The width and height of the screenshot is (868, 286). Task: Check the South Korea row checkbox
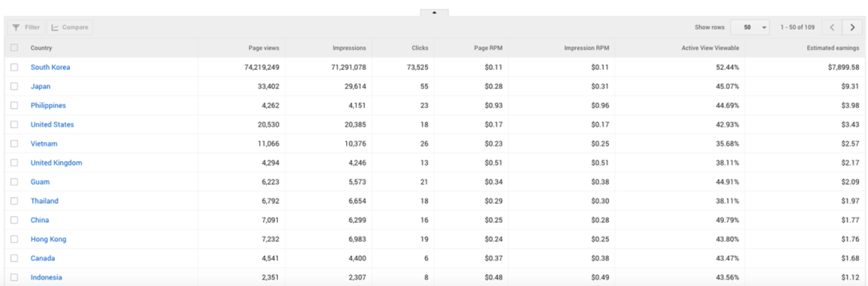coord(14,67)
